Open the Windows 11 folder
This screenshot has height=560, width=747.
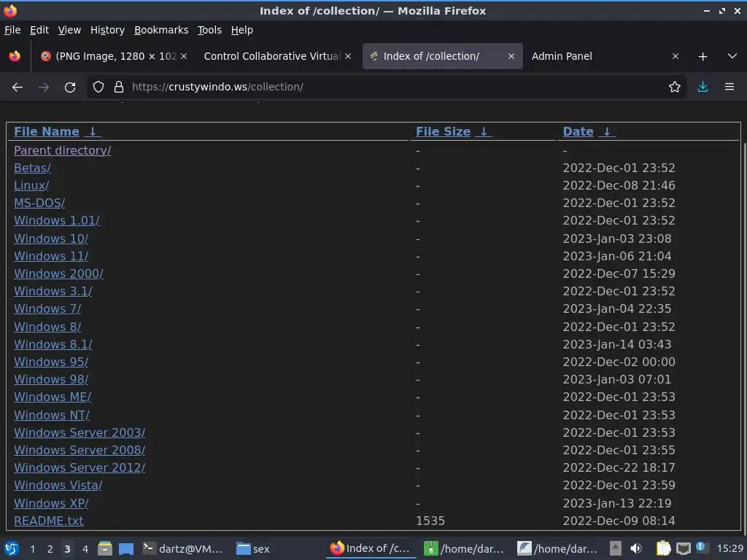[x=51, y=256]
